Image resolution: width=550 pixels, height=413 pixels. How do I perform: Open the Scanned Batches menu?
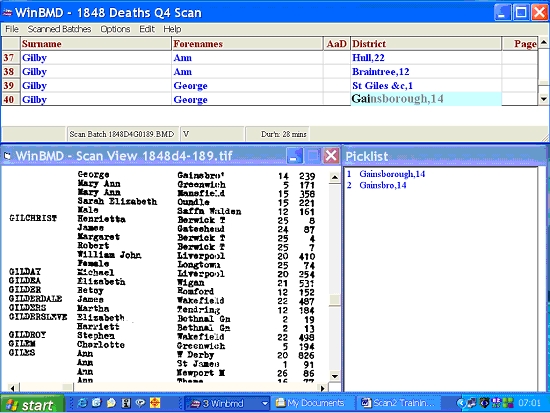pos(59,29)
